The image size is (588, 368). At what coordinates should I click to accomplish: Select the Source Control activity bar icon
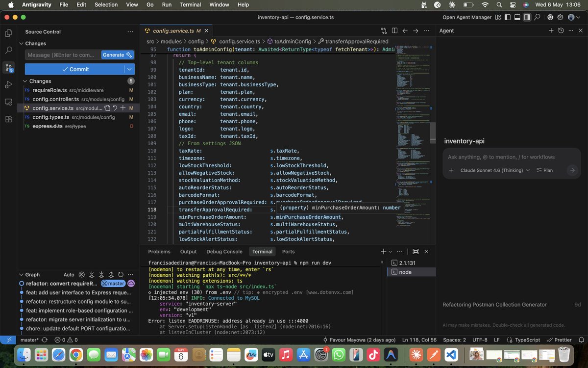click(8, 67)
